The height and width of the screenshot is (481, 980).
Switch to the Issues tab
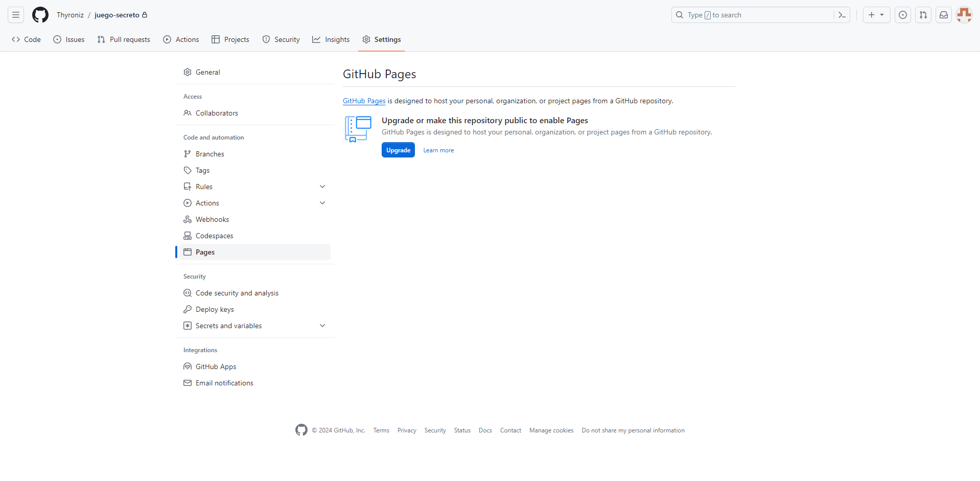69,39
